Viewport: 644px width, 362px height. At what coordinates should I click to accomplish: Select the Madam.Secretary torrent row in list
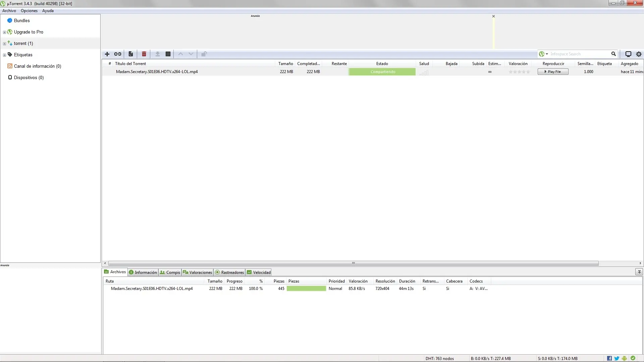click(373, 72)
